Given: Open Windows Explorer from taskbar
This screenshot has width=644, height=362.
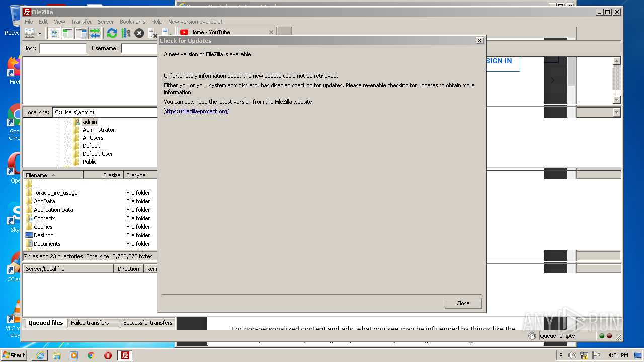Looking at the screenshot, I should pos(57,355).
